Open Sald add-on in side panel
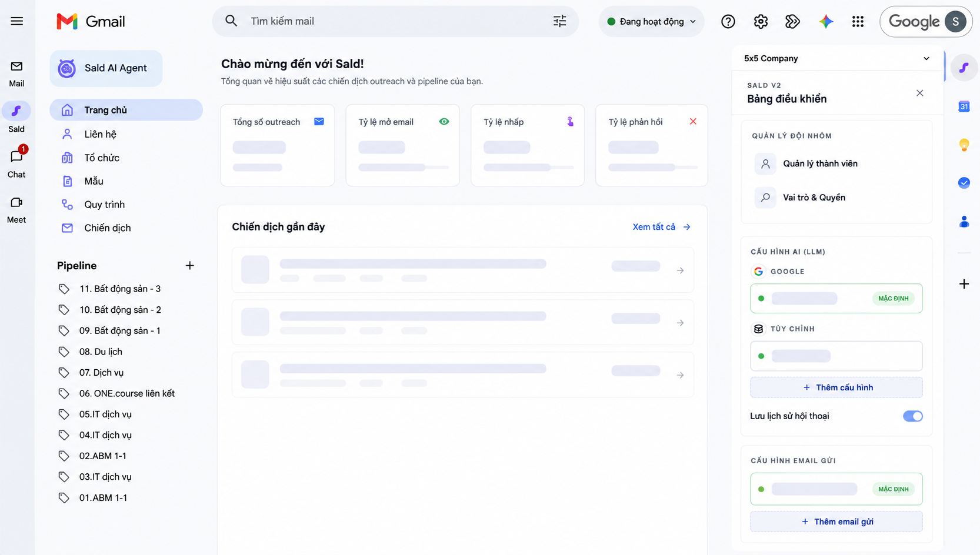The image size is (980, 555). (964, 68)
